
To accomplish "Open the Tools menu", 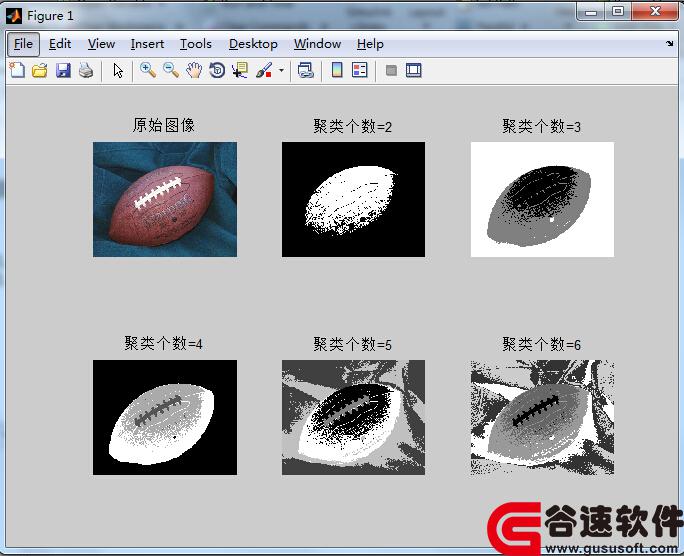I will point(196,44).
